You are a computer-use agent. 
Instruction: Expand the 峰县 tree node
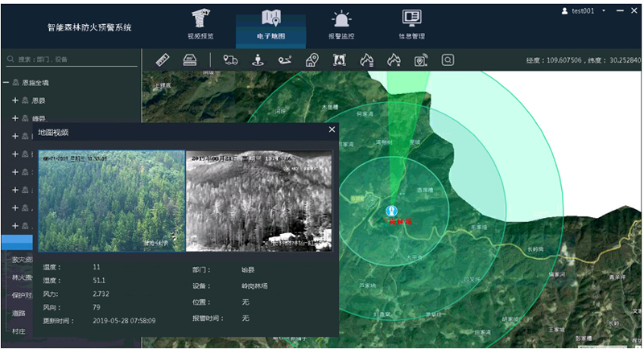[15, 118]
